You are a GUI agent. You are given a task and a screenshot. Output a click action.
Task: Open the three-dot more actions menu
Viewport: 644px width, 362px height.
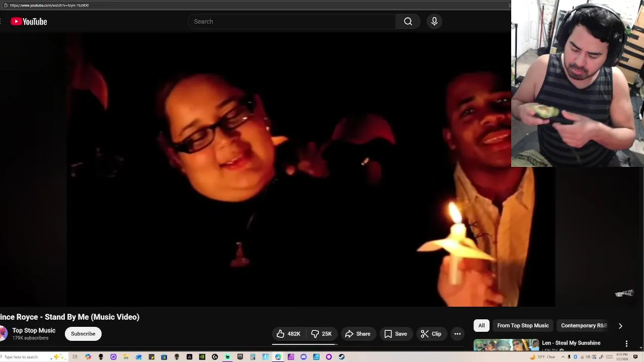tap(457, 334)
